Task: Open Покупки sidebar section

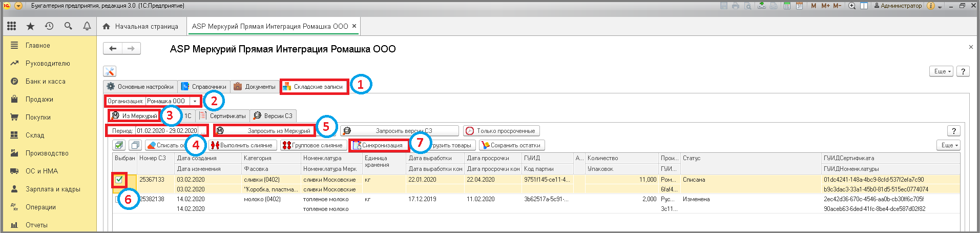Action: coord(49,118)
